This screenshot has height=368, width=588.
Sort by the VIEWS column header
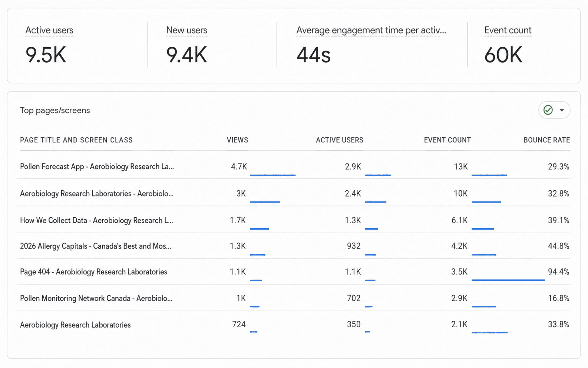coord(237,140)
